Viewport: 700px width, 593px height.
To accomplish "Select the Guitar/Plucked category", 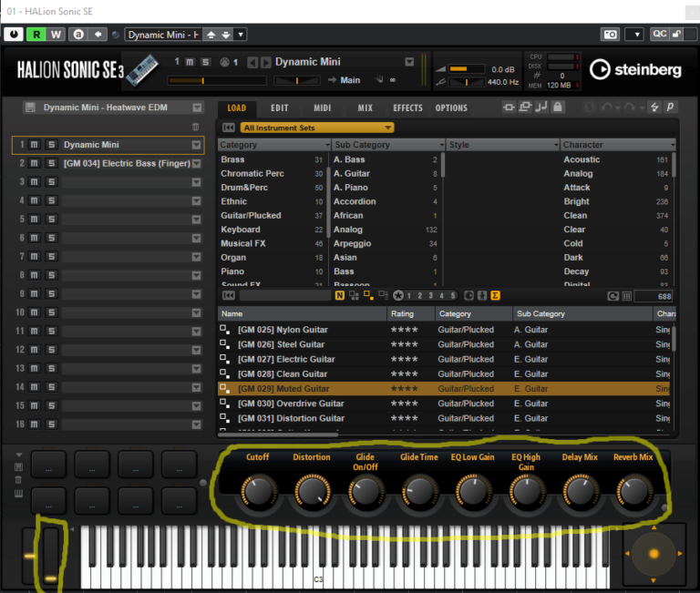I will [x=251, y=216].
